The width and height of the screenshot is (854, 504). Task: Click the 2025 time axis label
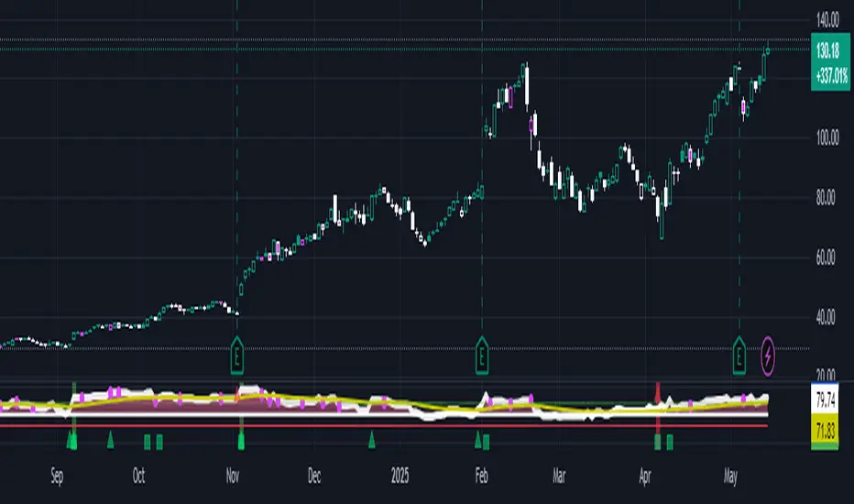click(400, 477)
